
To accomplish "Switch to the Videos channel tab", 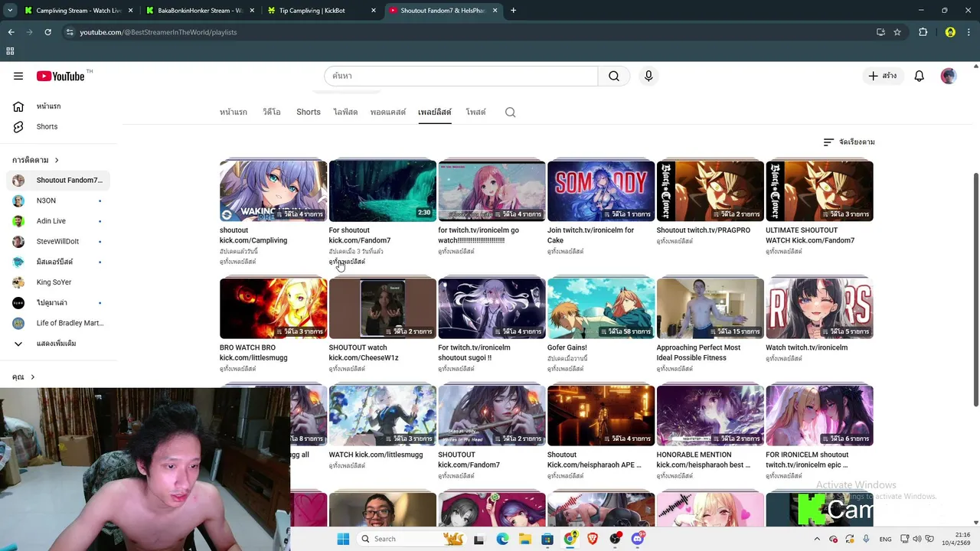I will pos(272,112).
